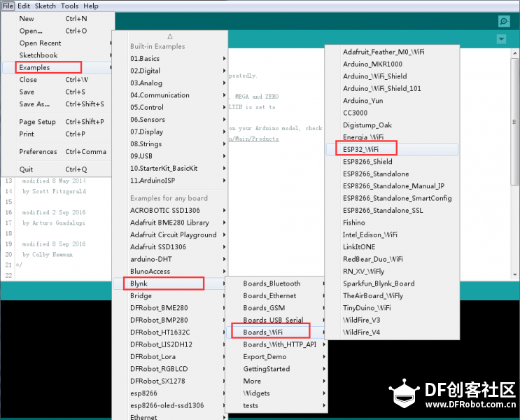Select Digistump_Oak example
The image size is (520, 420).
point(392,125)
